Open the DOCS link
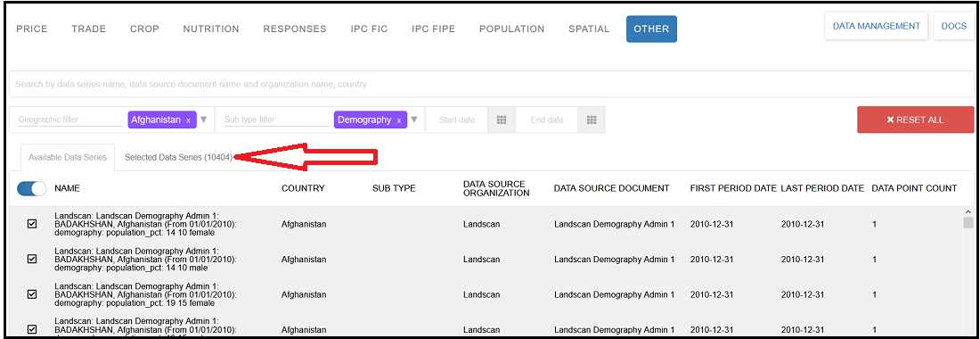The height and width of the screenshot is (339, 980). tap(954, 26)
